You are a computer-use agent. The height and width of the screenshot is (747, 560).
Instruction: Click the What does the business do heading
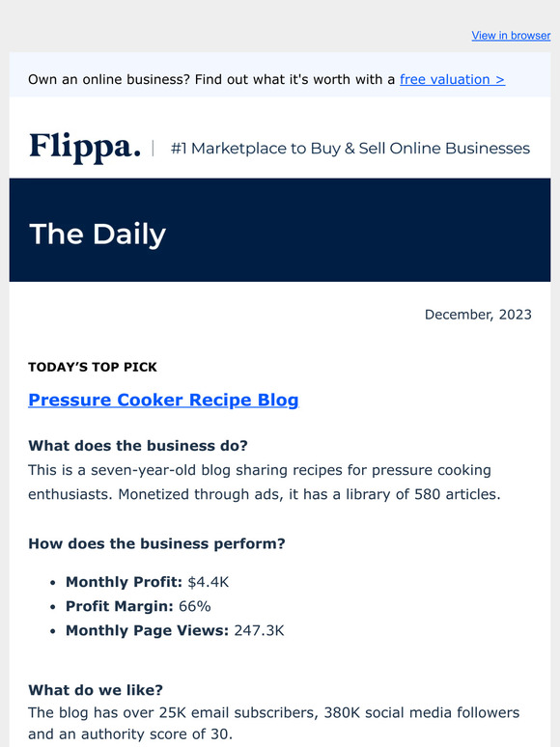point(138,446)
